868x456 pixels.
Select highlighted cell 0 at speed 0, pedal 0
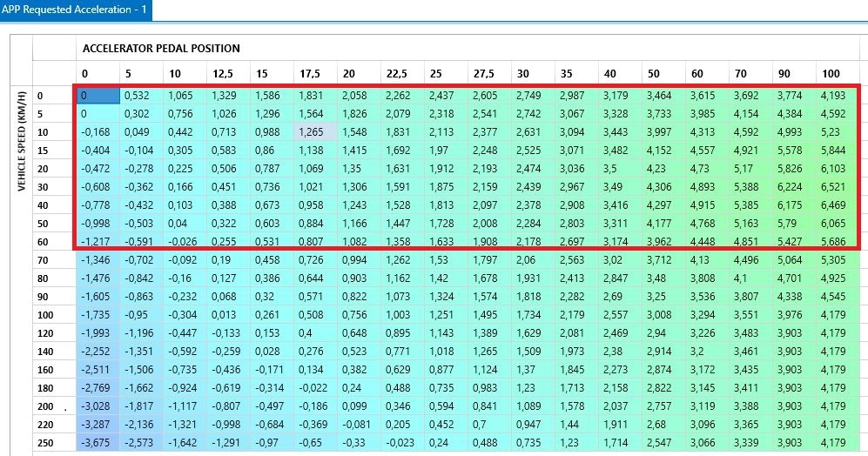(98, 96)
